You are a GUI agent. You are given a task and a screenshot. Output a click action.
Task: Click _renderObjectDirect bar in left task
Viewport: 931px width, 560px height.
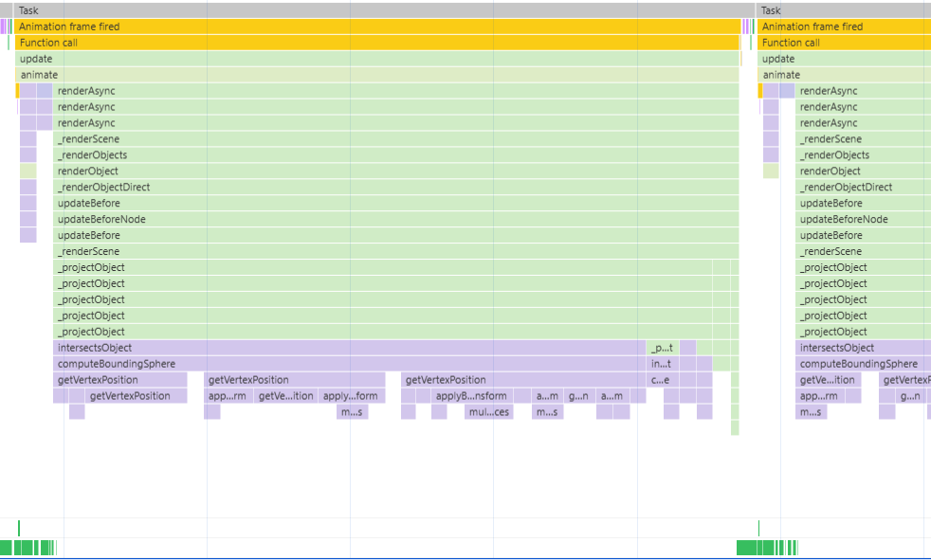[x=396, y=187]
